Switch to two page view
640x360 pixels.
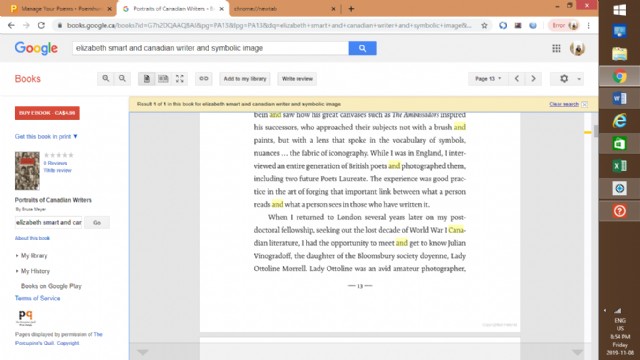tap(163, 78)
